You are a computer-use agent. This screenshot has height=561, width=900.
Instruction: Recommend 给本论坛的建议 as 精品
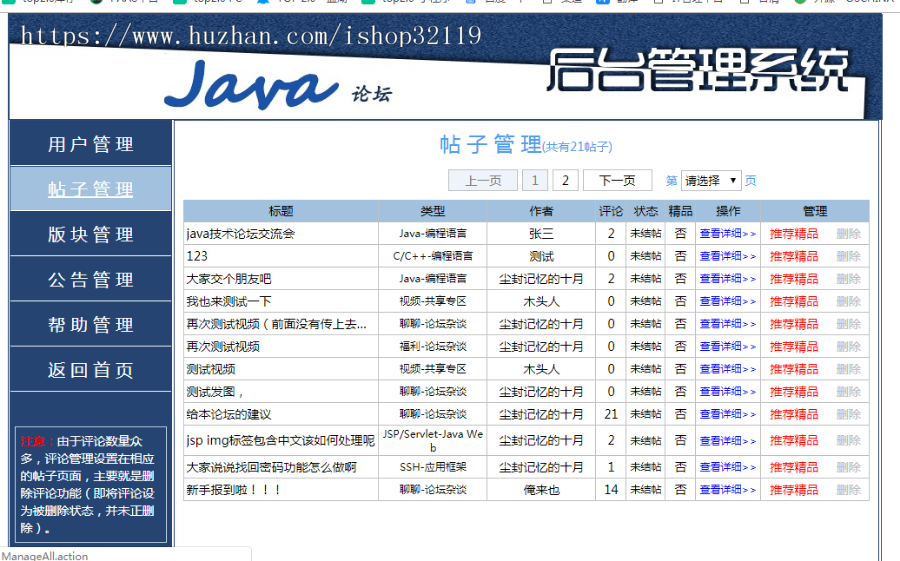coord(794,414)
